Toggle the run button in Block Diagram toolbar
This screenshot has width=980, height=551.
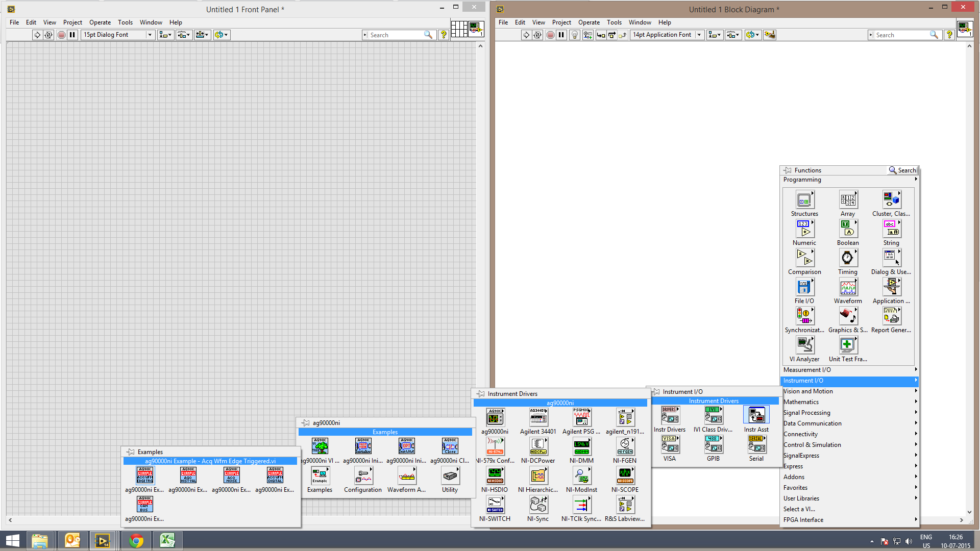(x=526, y=35)
